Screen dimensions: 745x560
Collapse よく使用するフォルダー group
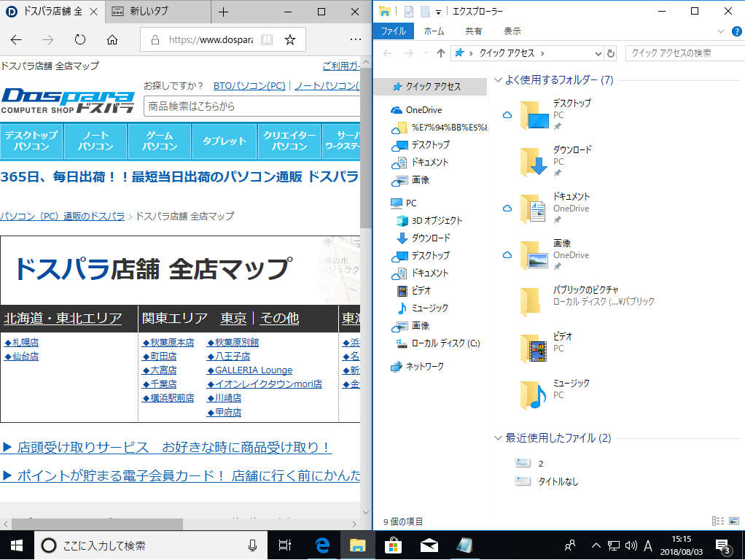pos(498,80)
